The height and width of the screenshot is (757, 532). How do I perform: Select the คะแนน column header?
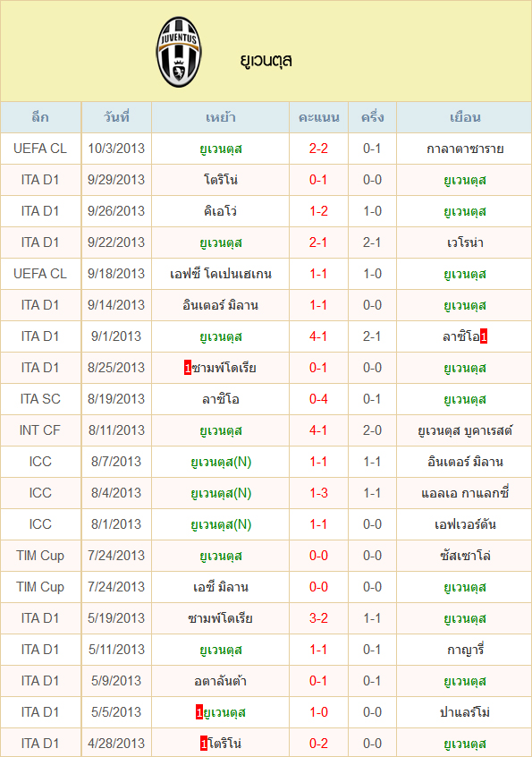coord(318,117)
